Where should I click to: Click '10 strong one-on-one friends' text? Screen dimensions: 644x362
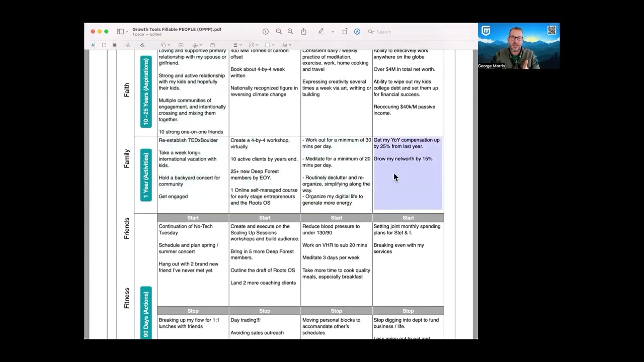[191, 132]
